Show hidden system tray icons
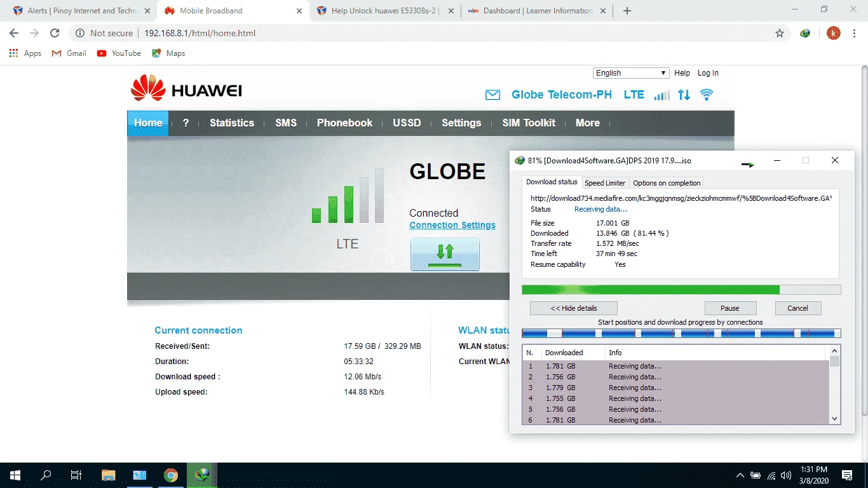The image size is (868, 488). pos(740,475)
